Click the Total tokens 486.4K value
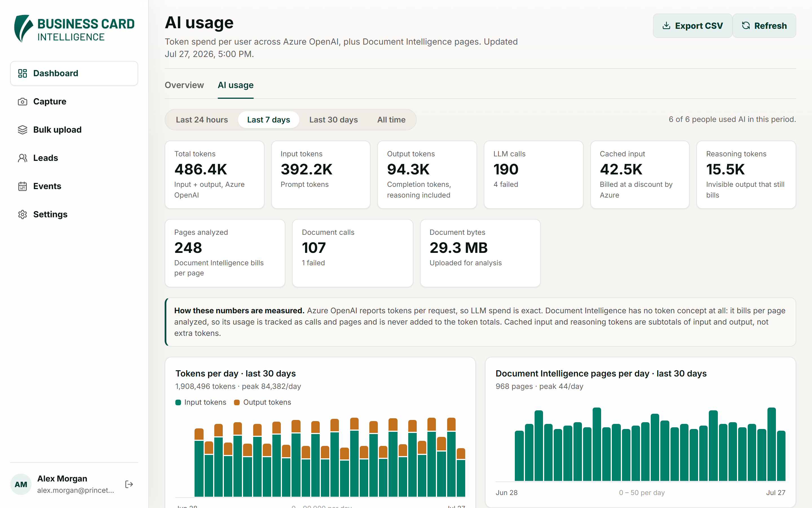Image resolution: width=812 pixels, height=508 pixels. click(201, 169)
